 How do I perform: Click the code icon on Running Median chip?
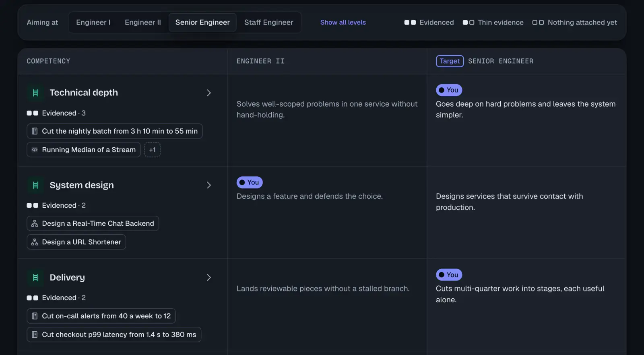35,150
